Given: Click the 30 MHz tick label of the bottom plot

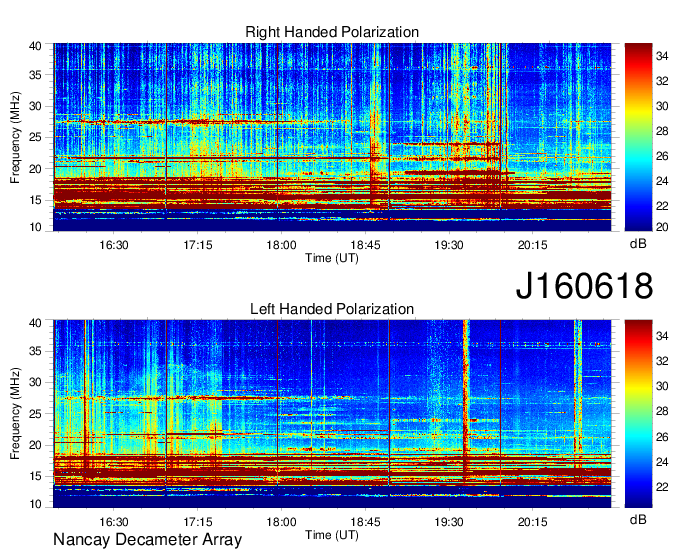Looking at the screenshot, I should point(35,382).
